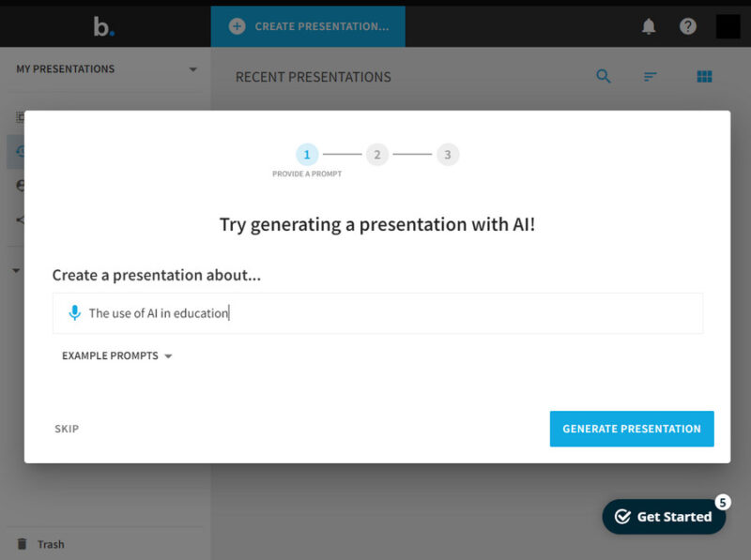Click the b. logo in the header

[x=103, y=25]
